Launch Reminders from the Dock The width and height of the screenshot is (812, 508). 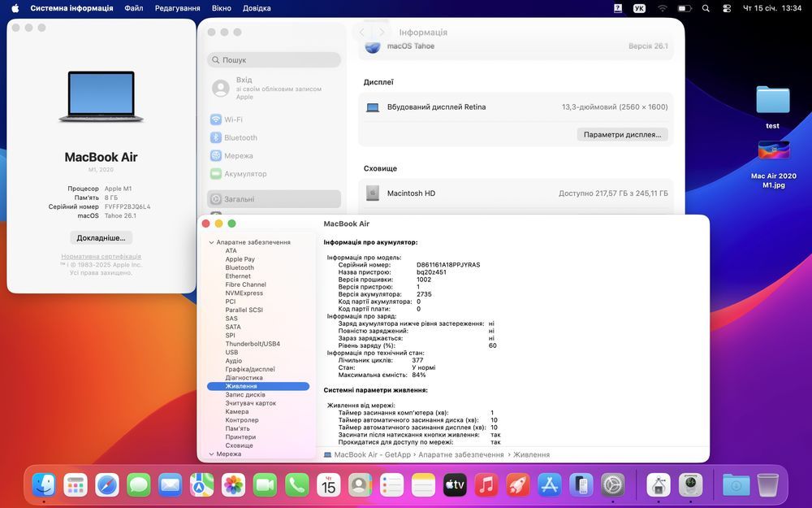pyautogui.click(x=391, y=485)
